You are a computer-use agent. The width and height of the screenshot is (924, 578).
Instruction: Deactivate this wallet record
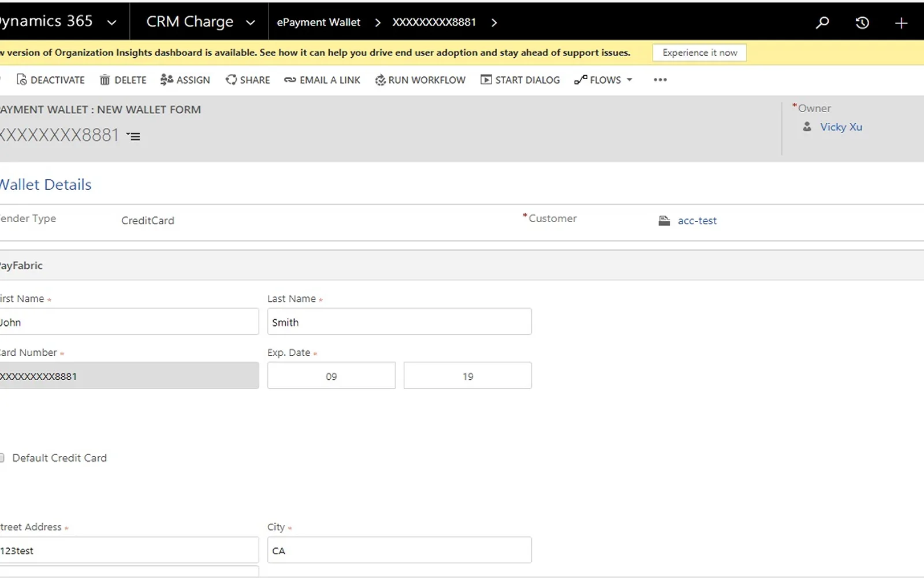coord(50,80)
